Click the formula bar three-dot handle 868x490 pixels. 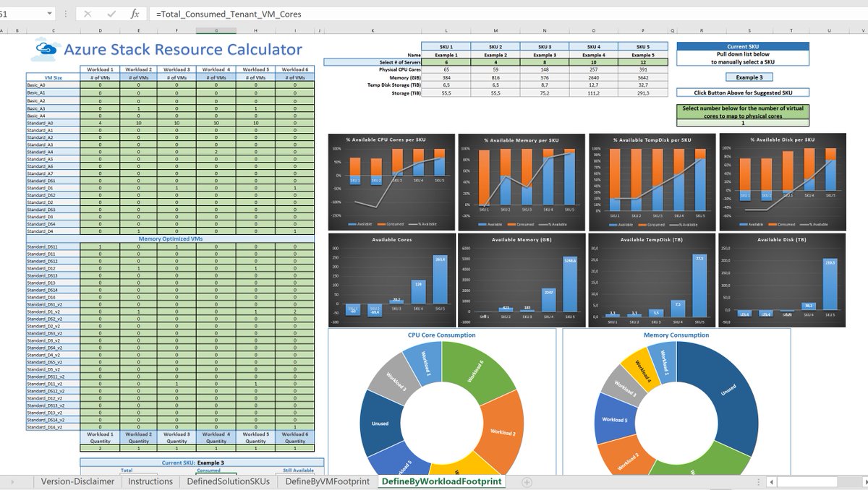[x=66, y=14]
